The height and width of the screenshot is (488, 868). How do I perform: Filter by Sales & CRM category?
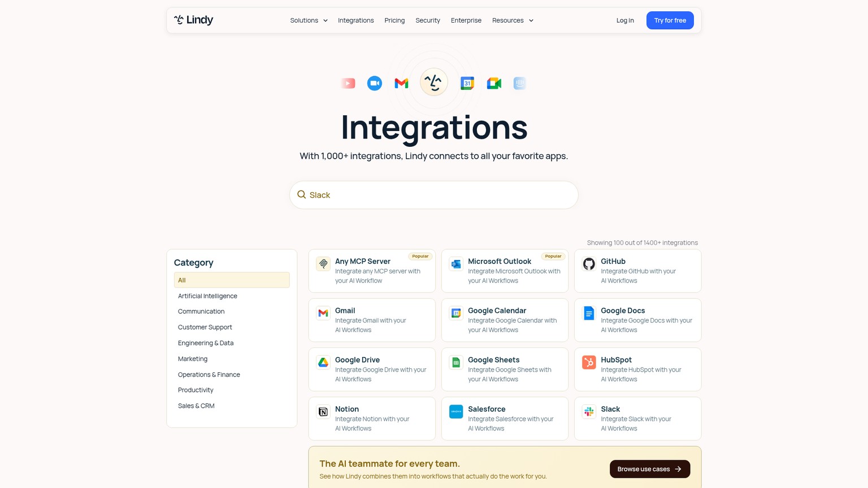click(196, 406)
